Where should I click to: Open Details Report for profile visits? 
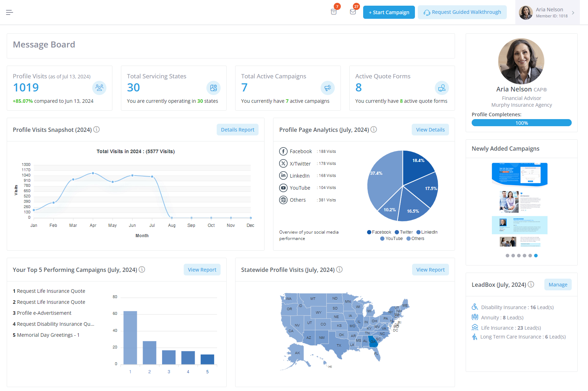click(x=237, y=130)
